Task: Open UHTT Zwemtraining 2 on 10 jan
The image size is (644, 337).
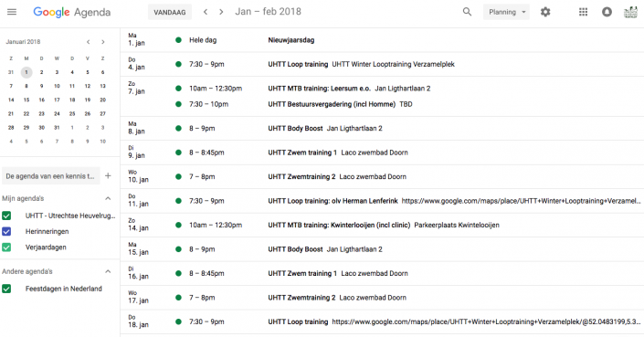Action: (x=301, y=177)
